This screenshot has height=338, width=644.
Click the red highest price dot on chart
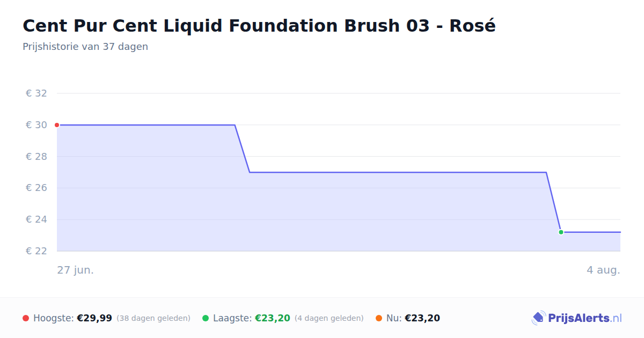pos(57,125)
